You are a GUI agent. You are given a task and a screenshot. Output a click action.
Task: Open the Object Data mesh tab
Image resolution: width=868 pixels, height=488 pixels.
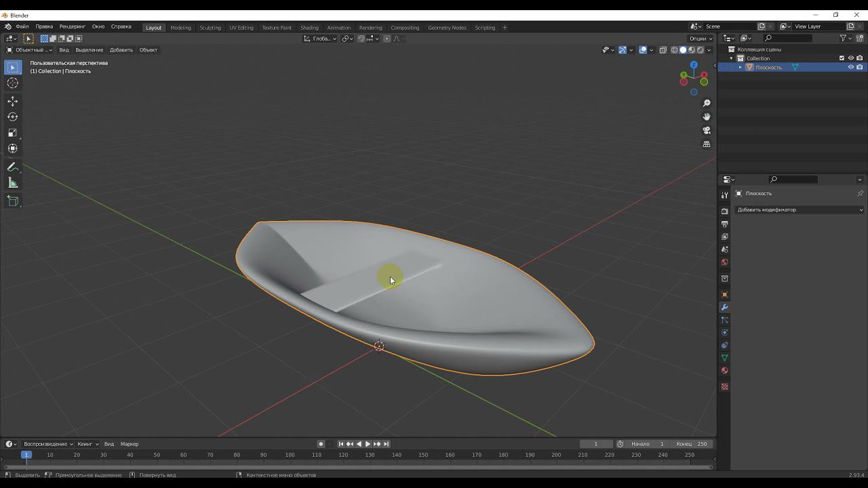click(x=724, y=358)
